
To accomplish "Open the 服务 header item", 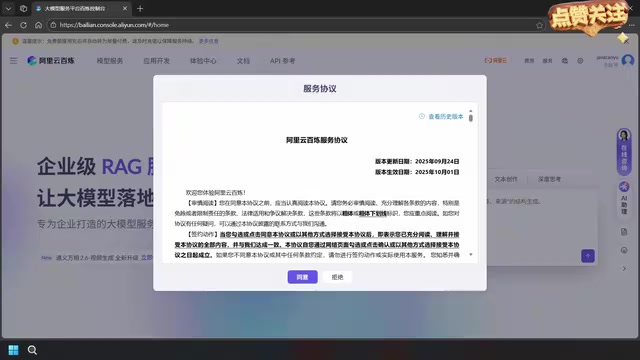I will [547, 60].
